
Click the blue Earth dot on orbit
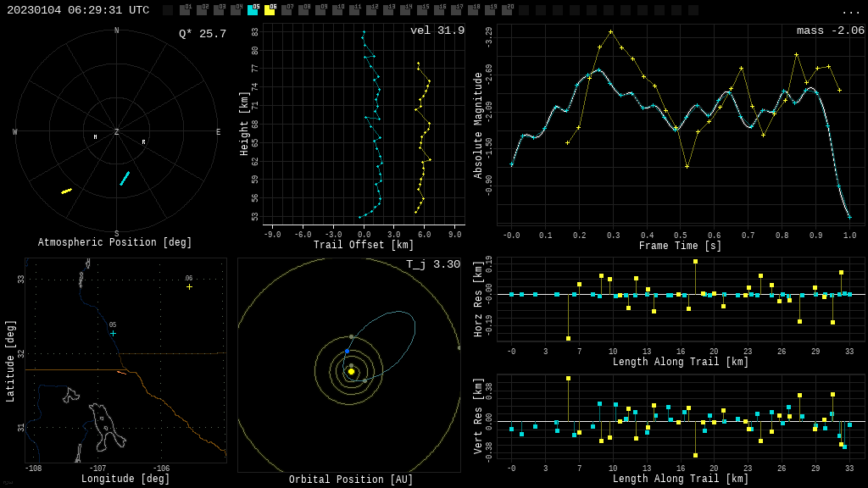pyautogui.click(x=347, y=351)
